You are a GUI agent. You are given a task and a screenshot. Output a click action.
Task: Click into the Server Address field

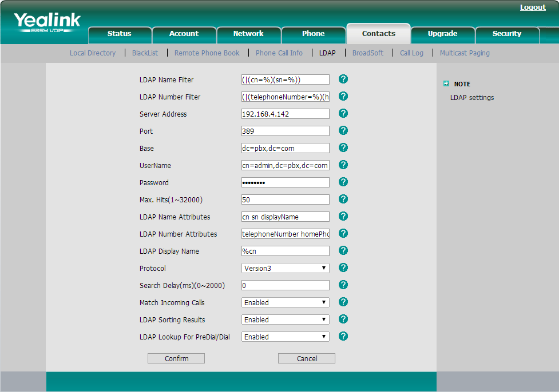pyautogui.click(x=285, y=114)
